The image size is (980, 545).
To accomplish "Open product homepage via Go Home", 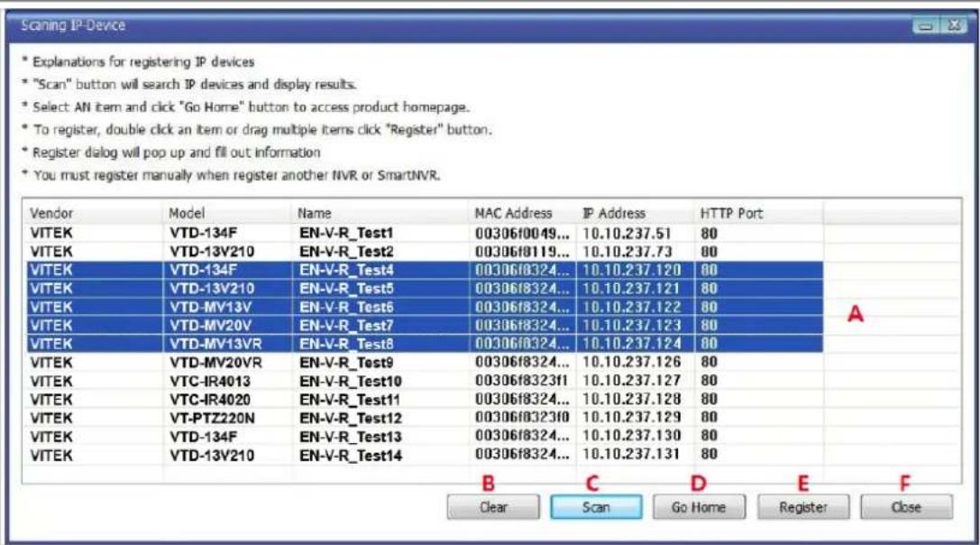I will click(x=699, y=507).
